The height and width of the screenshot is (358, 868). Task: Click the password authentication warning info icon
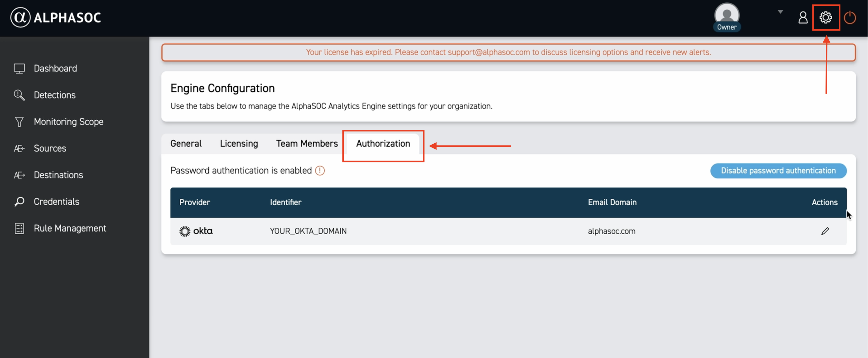coord(320,171)
